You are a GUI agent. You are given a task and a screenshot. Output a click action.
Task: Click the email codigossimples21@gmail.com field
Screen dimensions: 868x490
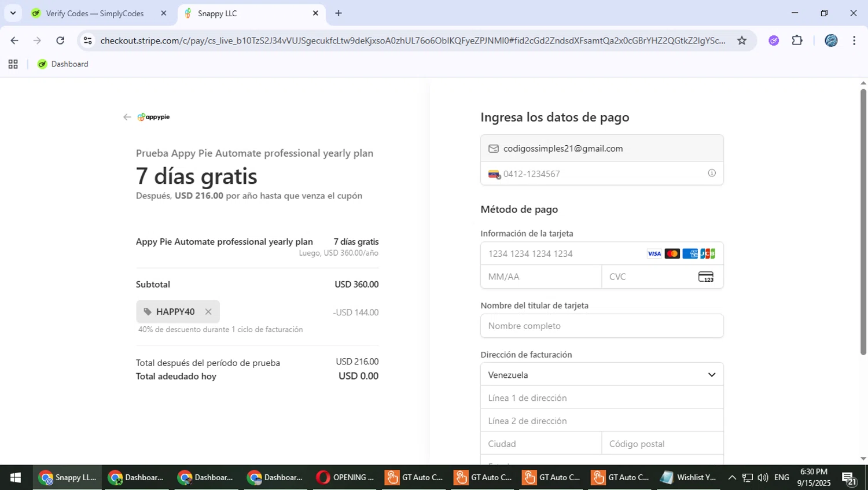pos(602,149)
